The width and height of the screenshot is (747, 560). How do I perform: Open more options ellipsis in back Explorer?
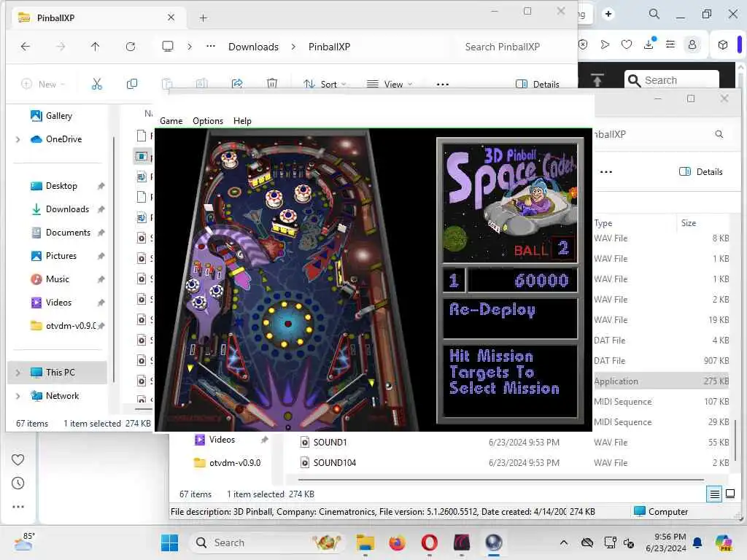click(x=606, y=172)
